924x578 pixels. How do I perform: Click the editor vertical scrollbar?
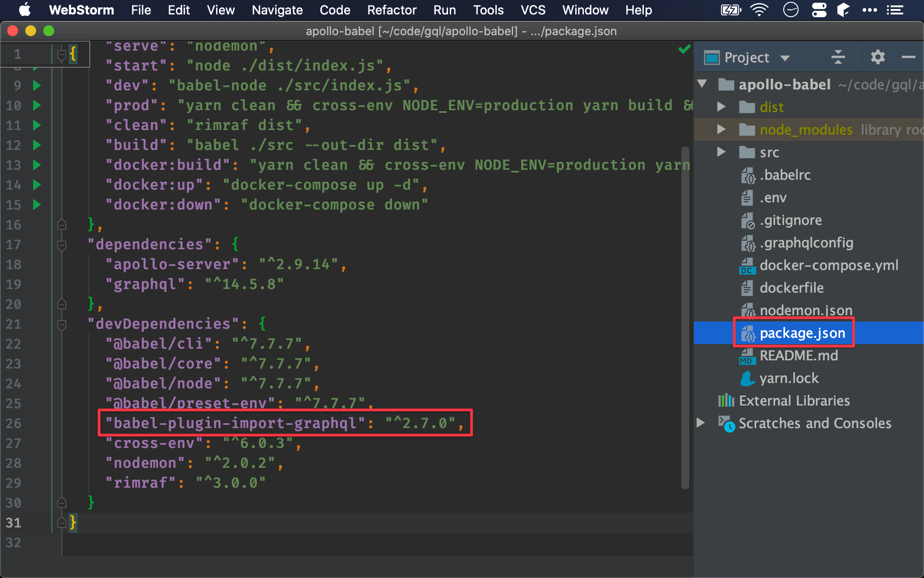(685, 317)
